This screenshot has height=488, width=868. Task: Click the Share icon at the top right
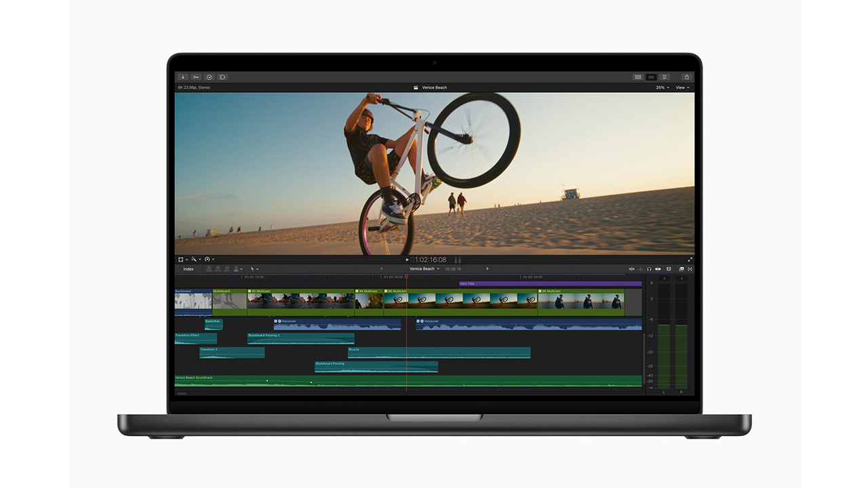(686, 77)
